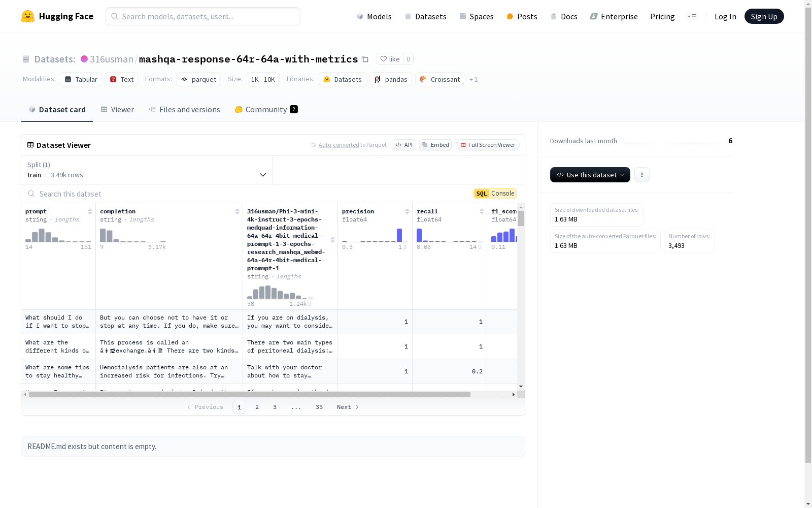Open the three-dot menu beside Use this dataset
The image size is (812, 508).
642,175
